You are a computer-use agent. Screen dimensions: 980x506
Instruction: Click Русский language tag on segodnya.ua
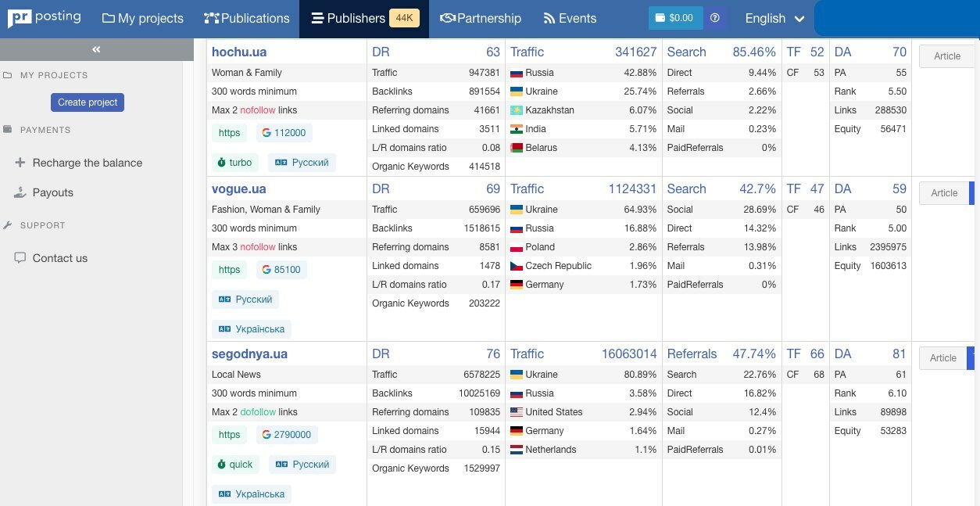[x=302, y=465]
